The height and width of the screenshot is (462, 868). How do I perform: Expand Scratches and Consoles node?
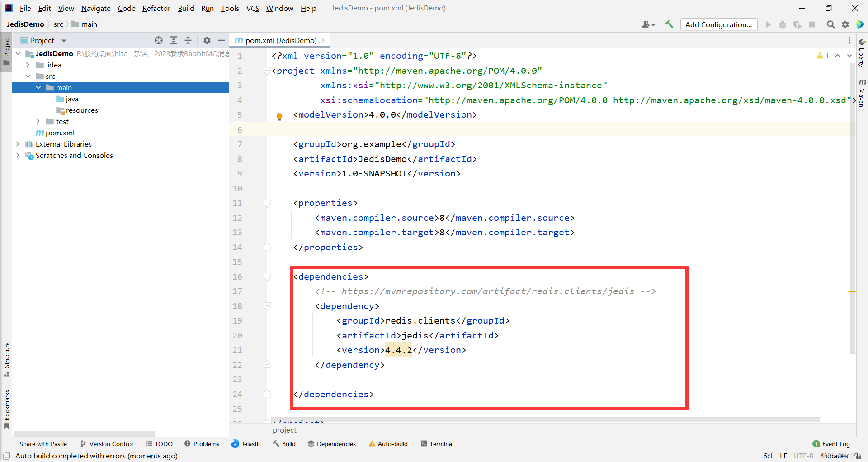(18, 155)
